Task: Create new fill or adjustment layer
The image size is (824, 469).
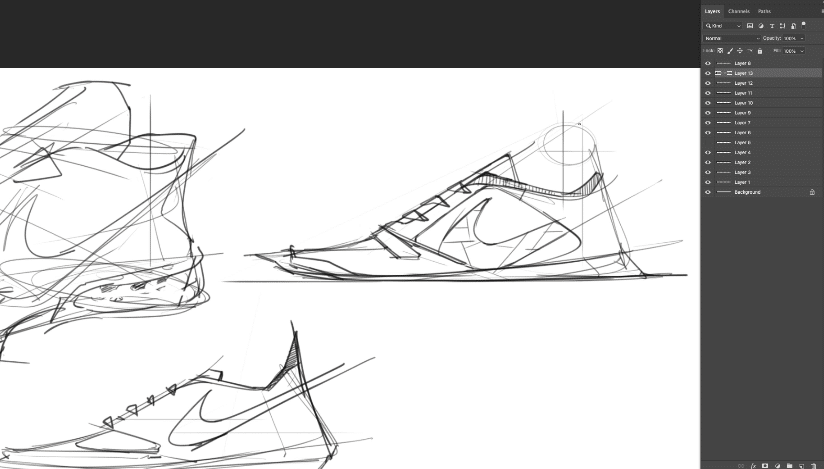Action: [x=777, y=466]
